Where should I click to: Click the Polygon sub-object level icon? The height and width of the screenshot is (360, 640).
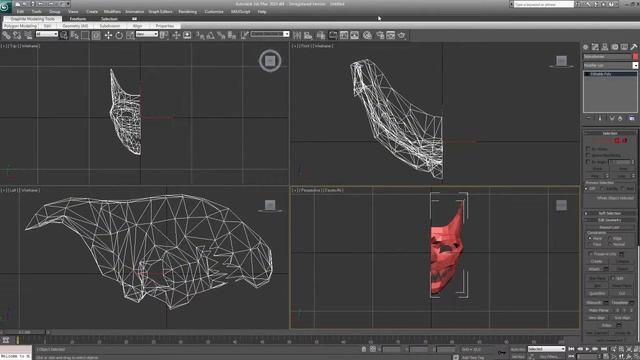tap(617, 141)
